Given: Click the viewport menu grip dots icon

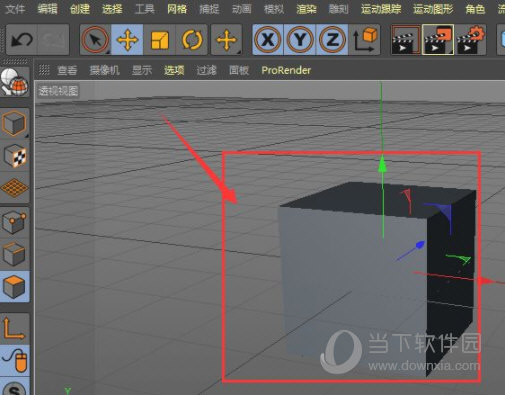Looking at the screenshot, I should [44, 70].
